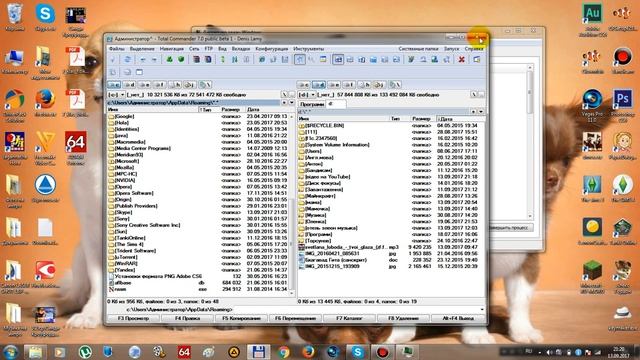The width and height of the screenshot is (640, 360).
Task: Click the red X toolbar icon
Action: pyautogui.click(x=461, y=60)
